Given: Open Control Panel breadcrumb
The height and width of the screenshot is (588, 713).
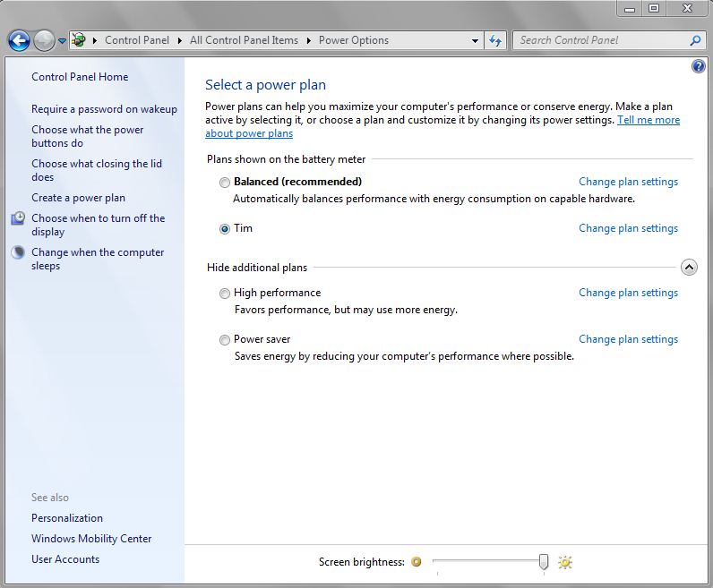Looking at the screenshot, I should pos(137,40).
